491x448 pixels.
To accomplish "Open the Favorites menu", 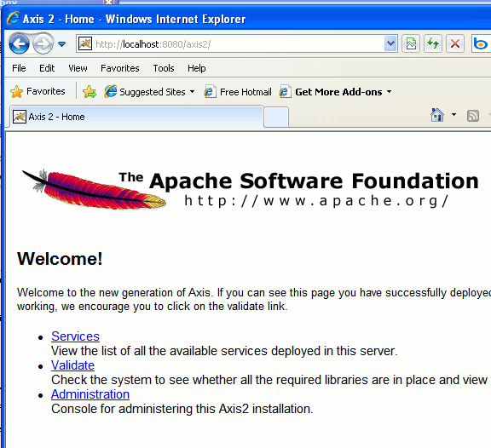I will tap(120, 68).
